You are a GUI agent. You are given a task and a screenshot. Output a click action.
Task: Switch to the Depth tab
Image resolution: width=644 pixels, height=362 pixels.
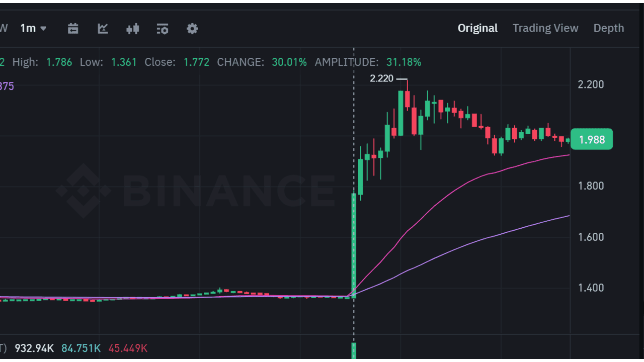(x=609, y=28)
